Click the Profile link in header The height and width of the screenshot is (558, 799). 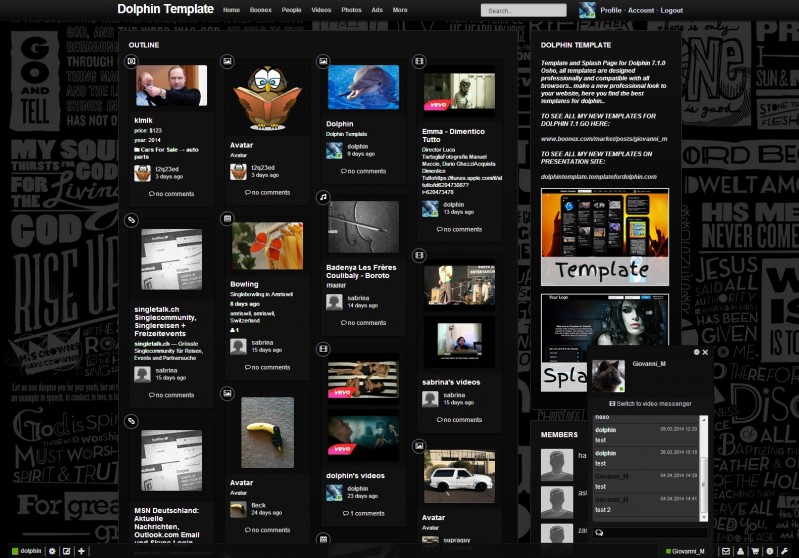click(x=610, y=10)
